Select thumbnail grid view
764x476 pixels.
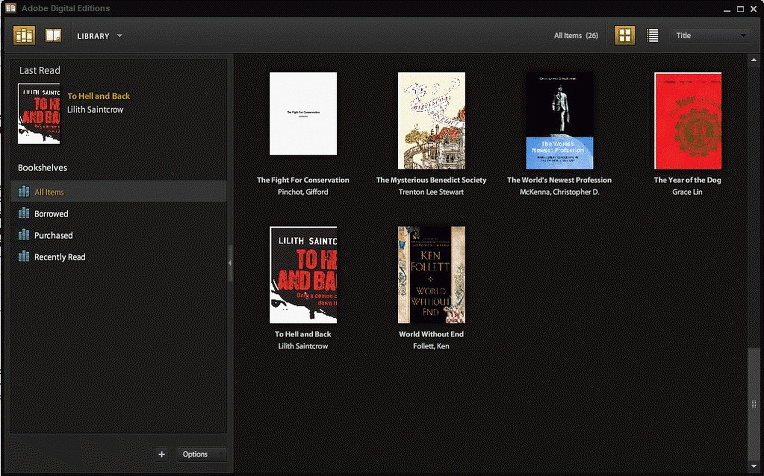tap(625, 35)
